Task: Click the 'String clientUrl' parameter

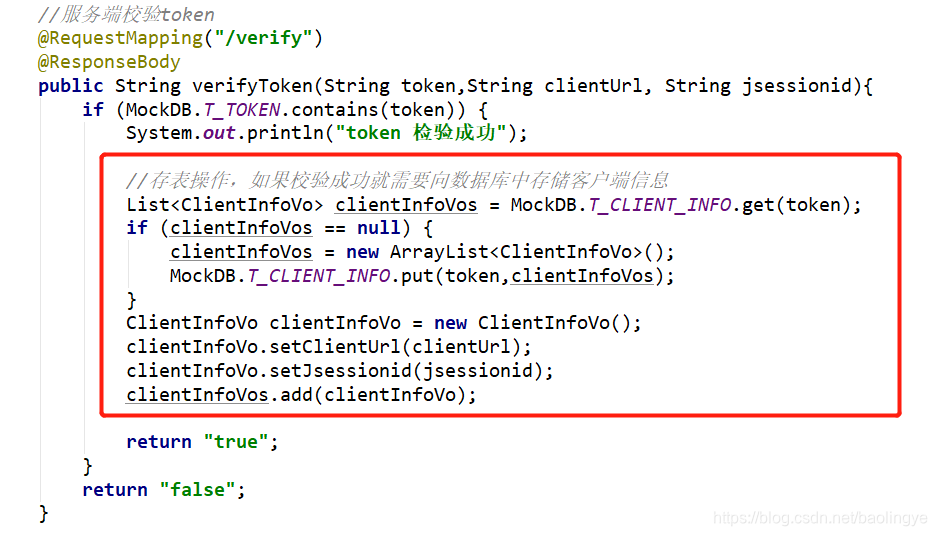Action: [x=554, y=86]
